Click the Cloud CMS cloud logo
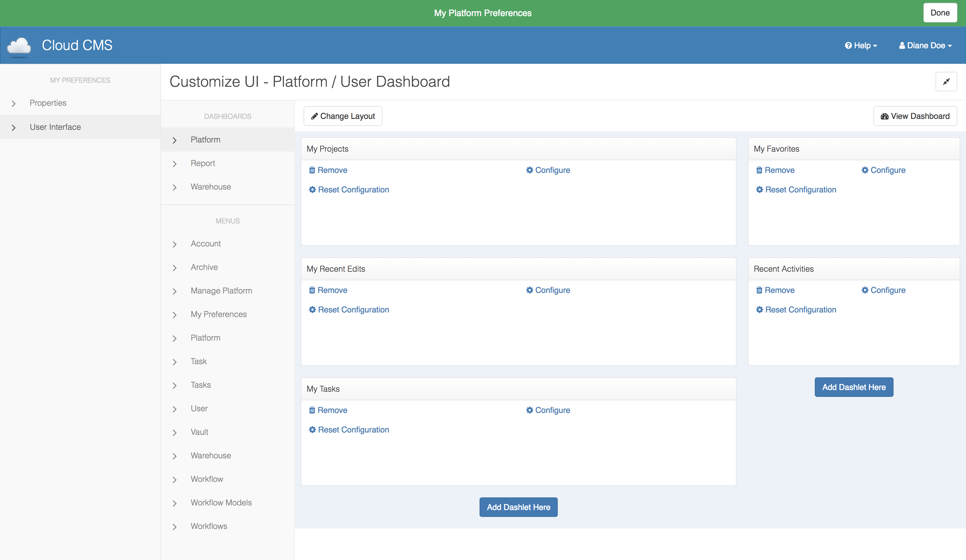This screenshot has height=560, width=966. click(19, 46)
